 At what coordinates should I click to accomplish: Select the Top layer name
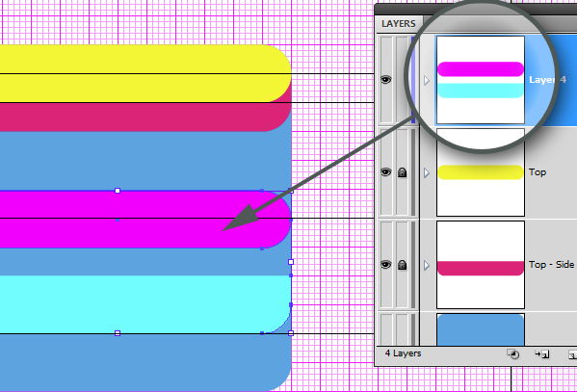[x=538, y=171]
